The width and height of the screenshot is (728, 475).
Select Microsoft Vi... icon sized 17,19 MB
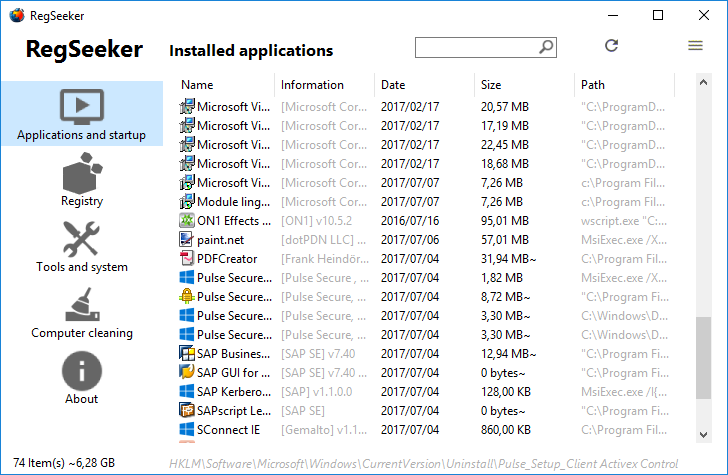pyautogui.click(x=187, y=125)
